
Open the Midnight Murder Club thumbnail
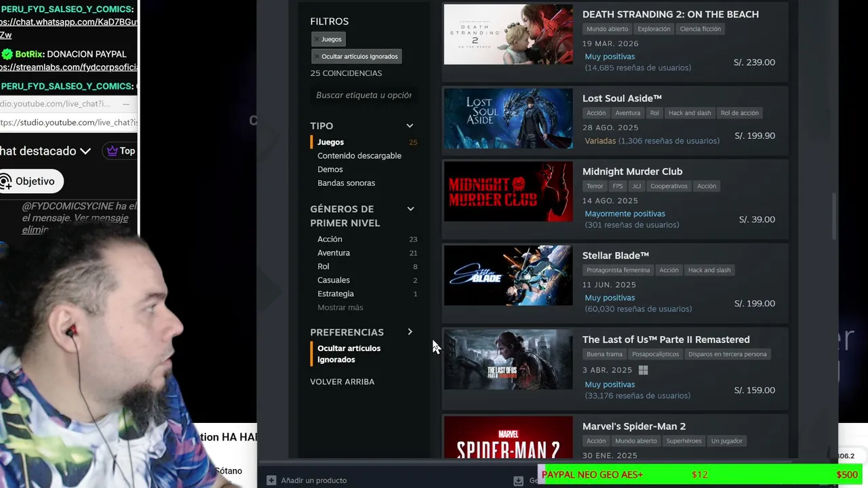pyautogui.click(x=508, y=192)
